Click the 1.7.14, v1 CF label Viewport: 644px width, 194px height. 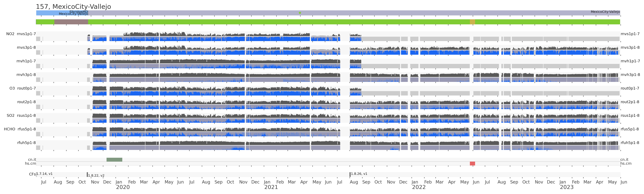(44, 174)
